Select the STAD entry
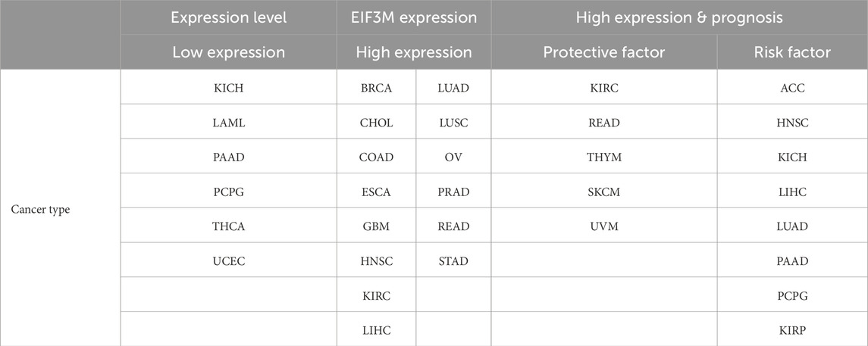Viewport: 868px width, 346px height. [x=453, y=261]
